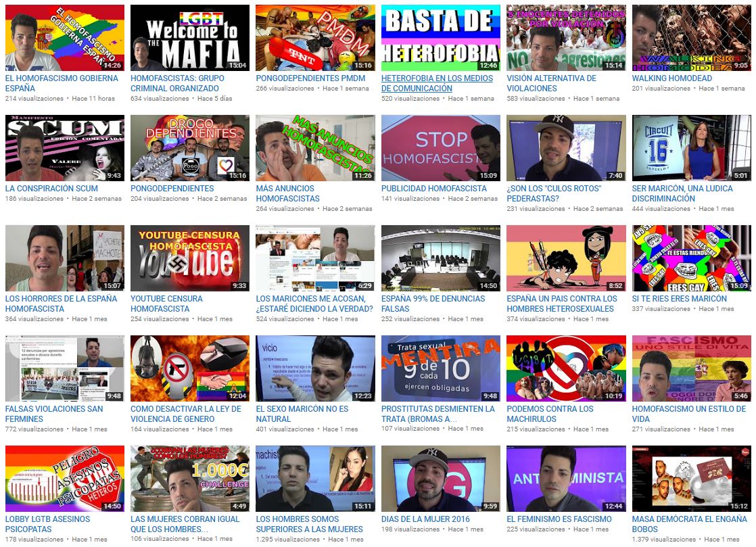Image resolution: width=756 pixels, height=547 pixels.
Task: Click FALSAS VIOLACIONES SAN FERMINES title link
Action: point(54,414)
